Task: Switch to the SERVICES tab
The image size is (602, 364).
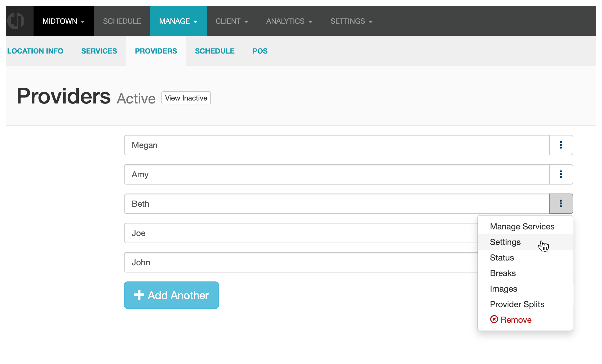Action: (99, 51)
